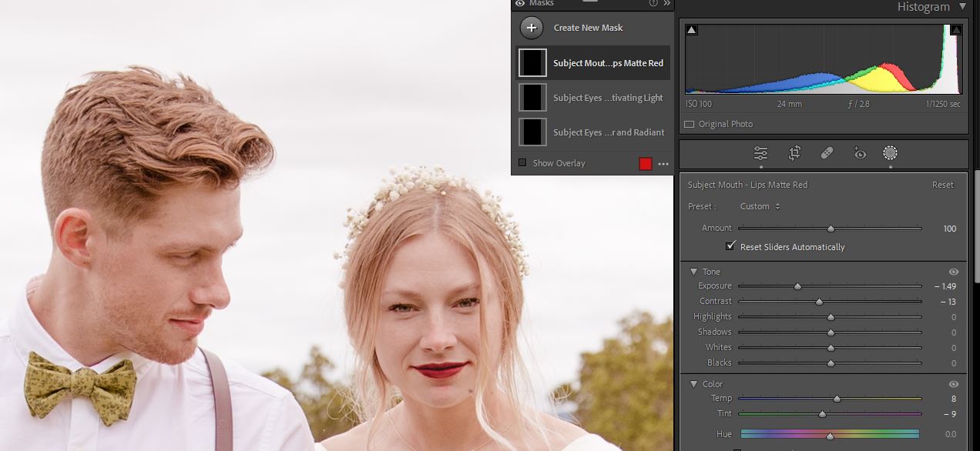
Task: Select the Subject Eyes Captivating Light mask
Action: (x=592, y=98)
